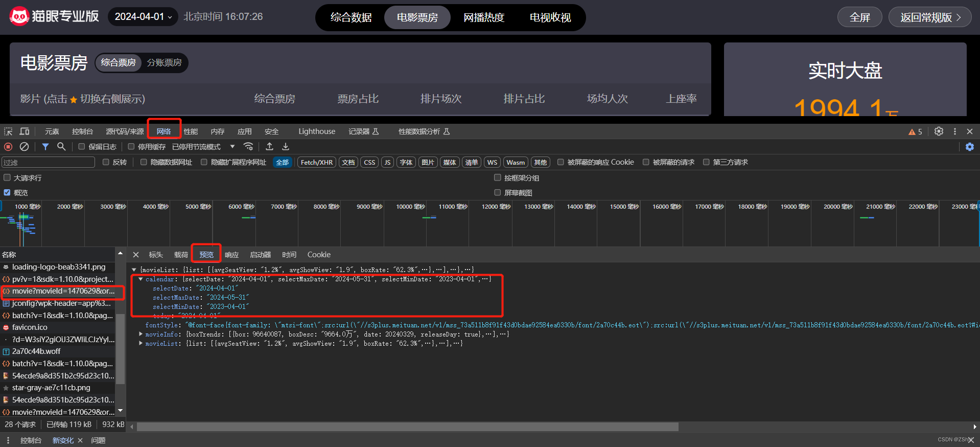The height and width of the screenshot is (447, 980).
Task: Open 标头 Headers tab
Action: tap(156, 255)
